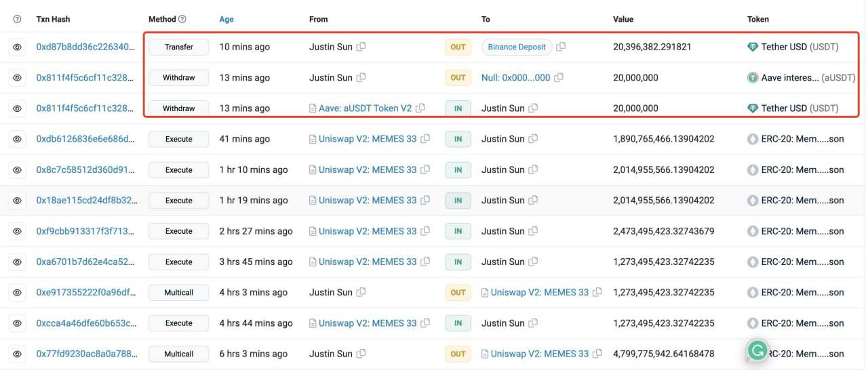Image resolution: width=868 pixels, height=370 pixels.
Task: Open Uniswap V2: MEMES 33 link from 41 mins ago
Action: tap(368, 139)
